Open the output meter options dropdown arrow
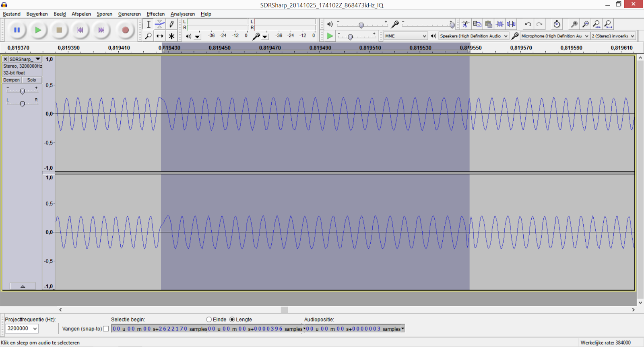Image resolution: width=644 pixels, height=347 pixels. [x=197, y=37]
